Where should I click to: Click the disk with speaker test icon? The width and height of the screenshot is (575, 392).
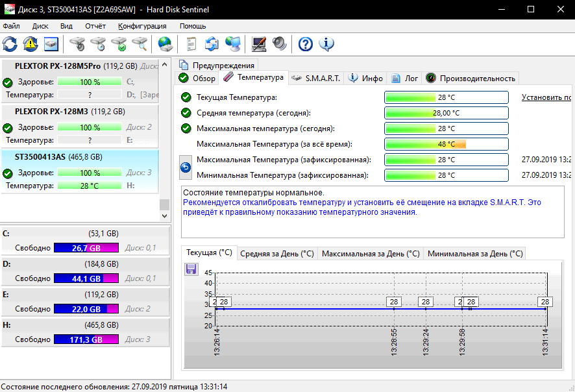click(77, 44)
